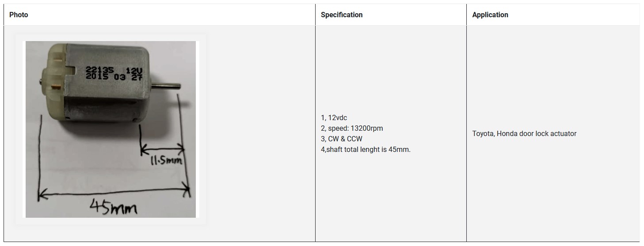Click the handwritten "45mm" label in photo
644x246 pixels.
pos(113,207)
